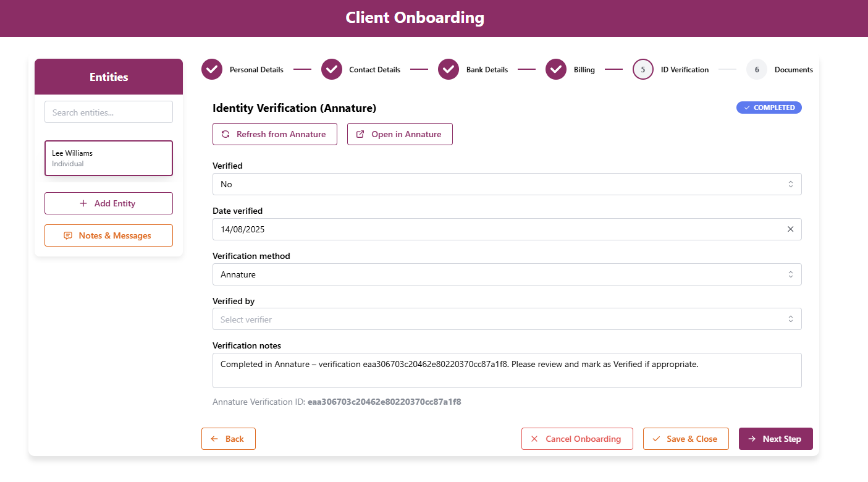The width and height of the screenshot is (868, 482).
Task: Open the Verified dropdown showing No
Action: (507, 184)
